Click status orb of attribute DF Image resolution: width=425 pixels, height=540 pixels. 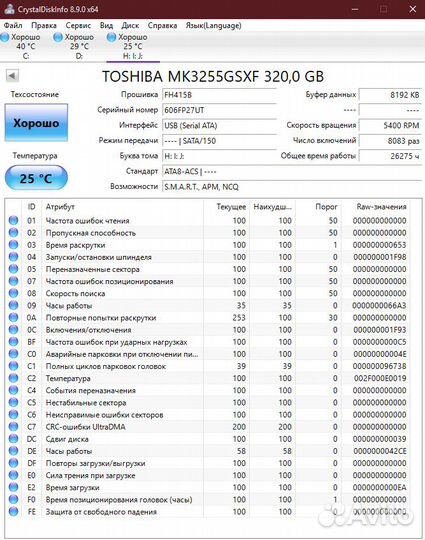[13, 463]
